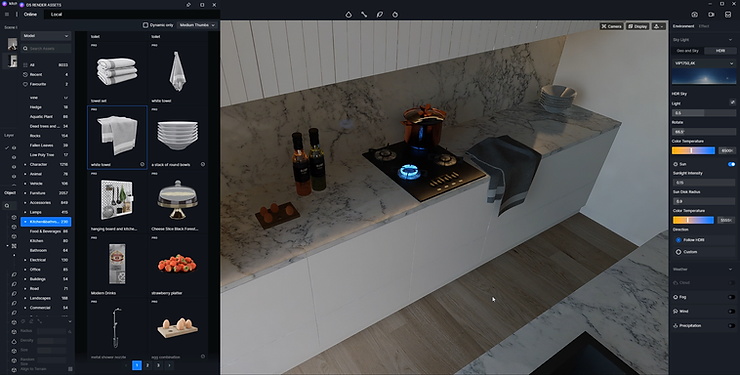Select the HDRI sky tab
Viewport: 740px width, 375px height.
tap(720, 50)
